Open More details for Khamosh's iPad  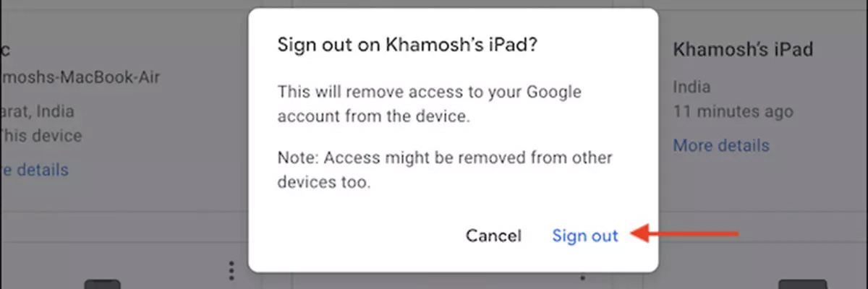721,145
